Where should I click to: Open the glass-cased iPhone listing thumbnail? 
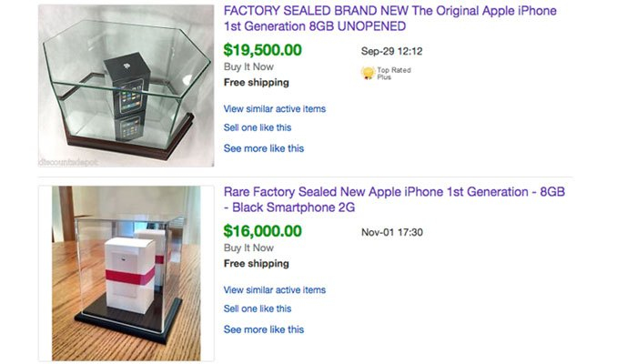(x=126, y=86)
